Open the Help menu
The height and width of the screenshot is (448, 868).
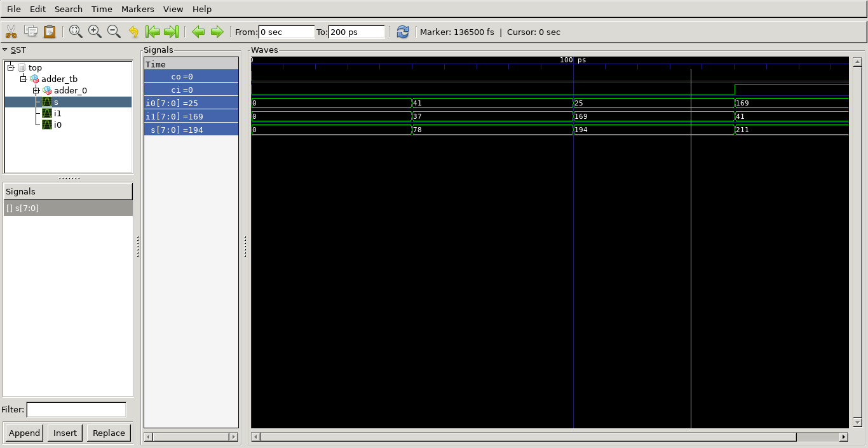coord(202,9)
